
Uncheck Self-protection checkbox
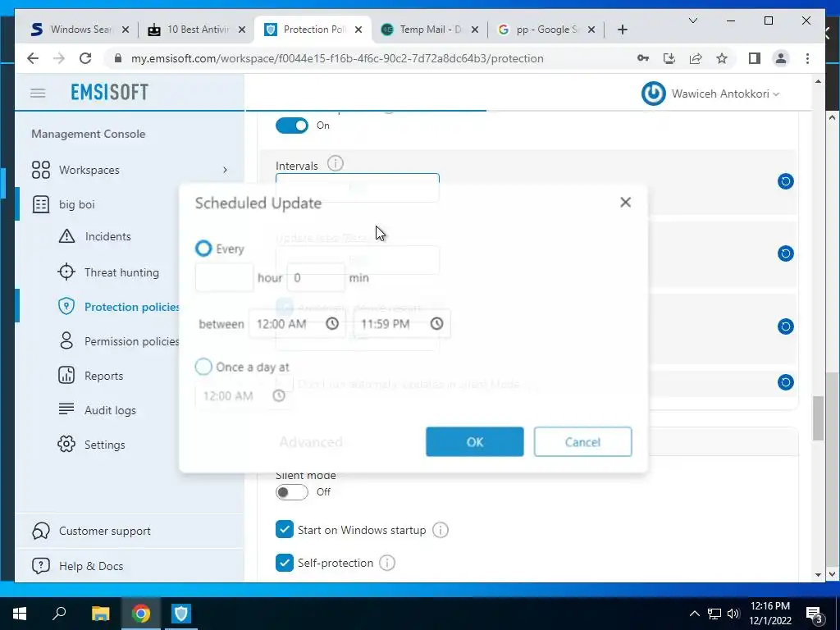pos(285,563)
